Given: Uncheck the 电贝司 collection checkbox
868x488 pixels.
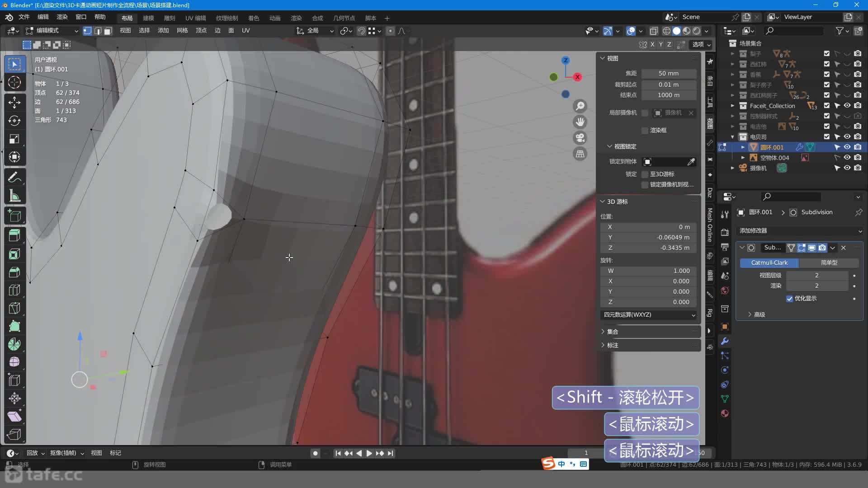Looking at the screenshot, I should pyautogui.click(x=827, y=137).
